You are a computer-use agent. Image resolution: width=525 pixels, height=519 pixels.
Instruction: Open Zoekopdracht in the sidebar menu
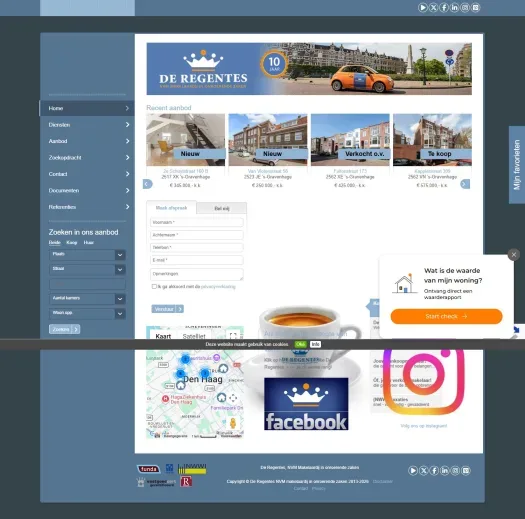(x=87, y=157)
